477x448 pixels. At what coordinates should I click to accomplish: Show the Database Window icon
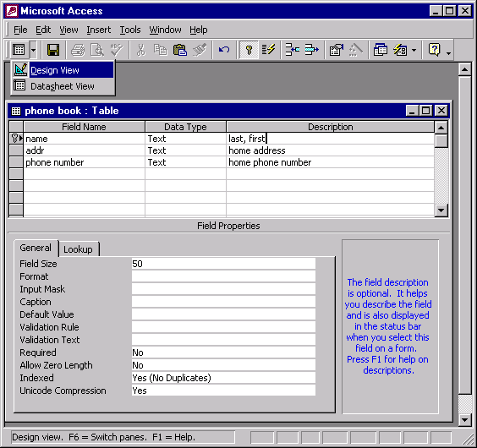(x=381, y=50)
